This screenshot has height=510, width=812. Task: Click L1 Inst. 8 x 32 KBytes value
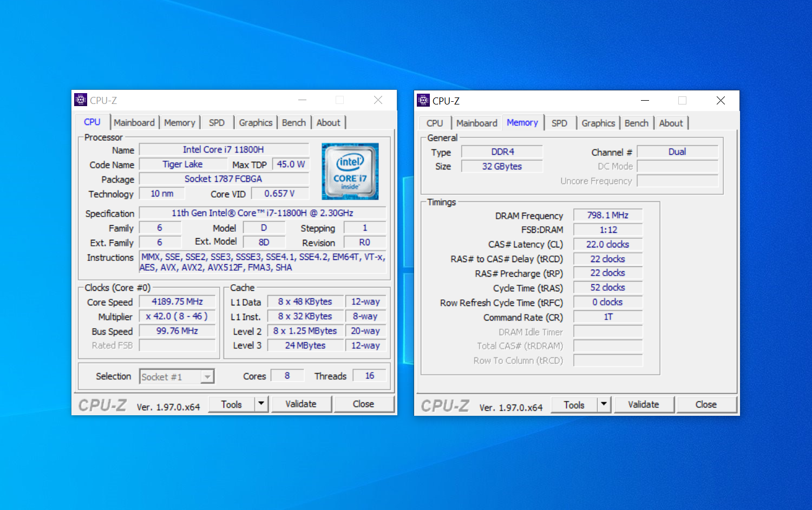click(x=305, y=316)
